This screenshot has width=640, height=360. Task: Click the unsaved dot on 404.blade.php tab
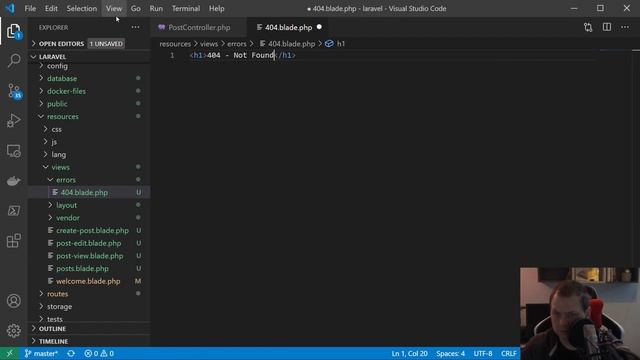point(319,27)
